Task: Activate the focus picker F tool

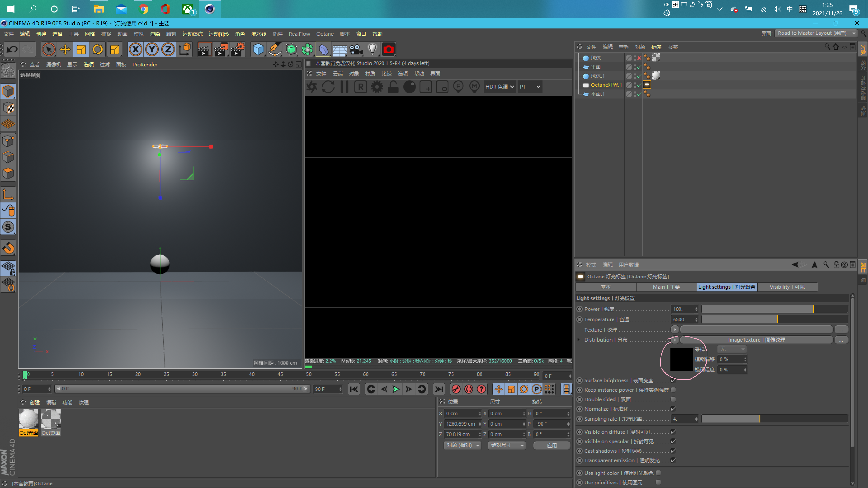Action: click(458, 87)
